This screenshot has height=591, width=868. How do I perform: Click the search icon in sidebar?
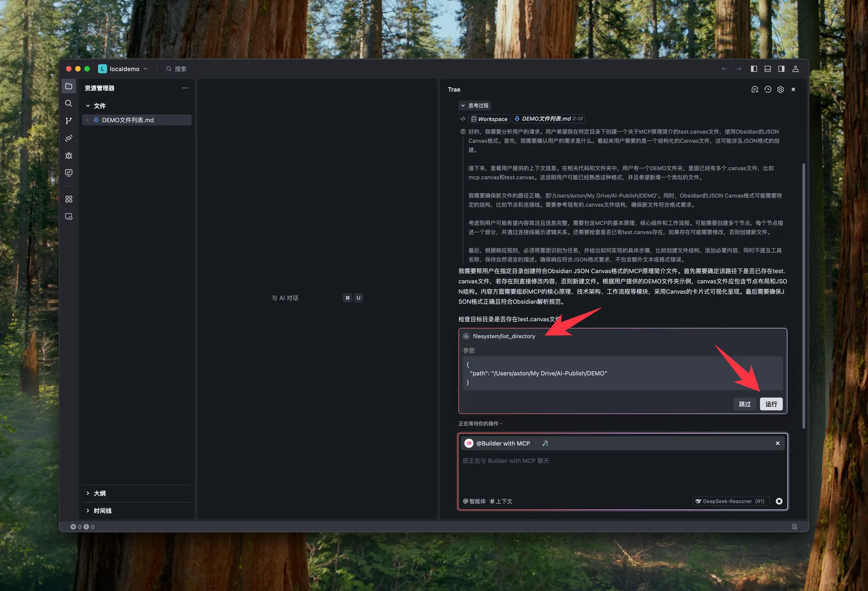coord(69,103)
